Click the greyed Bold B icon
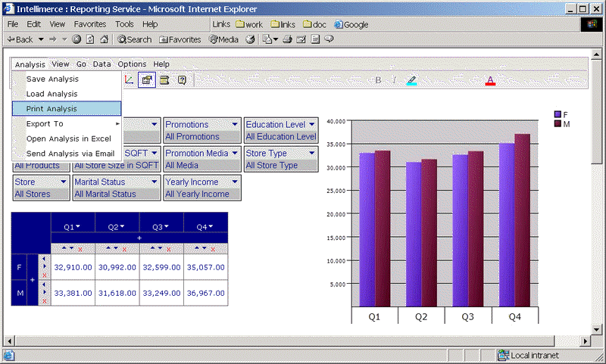606x364 pixels. point(378,80)
